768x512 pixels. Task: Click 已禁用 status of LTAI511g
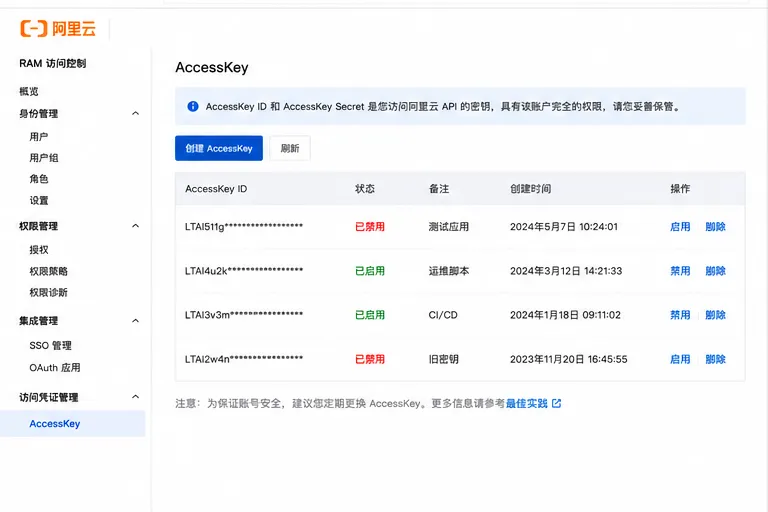370,227
